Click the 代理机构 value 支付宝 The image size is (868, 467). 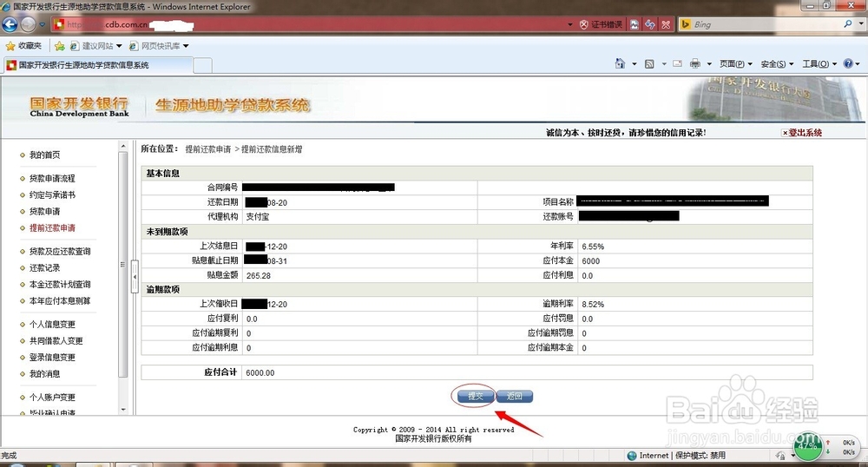[258, 217]
